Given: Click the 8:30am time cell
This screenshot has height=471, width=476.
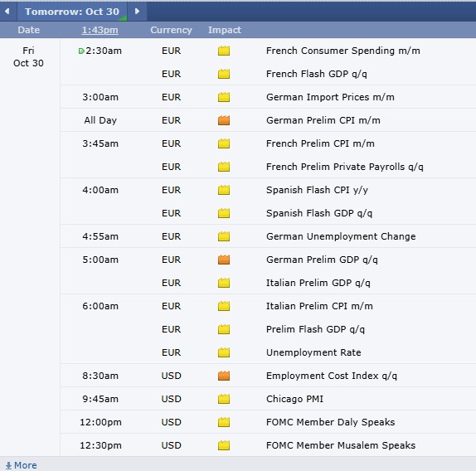Looking at the screenshot, I should [x=100, y=376].
